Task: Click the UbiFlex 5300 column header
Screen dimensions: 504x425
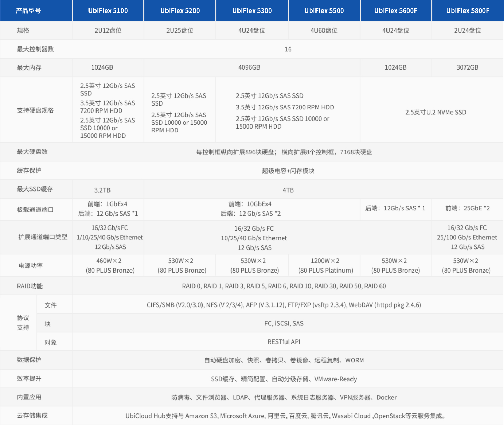Action: (252, 10)
